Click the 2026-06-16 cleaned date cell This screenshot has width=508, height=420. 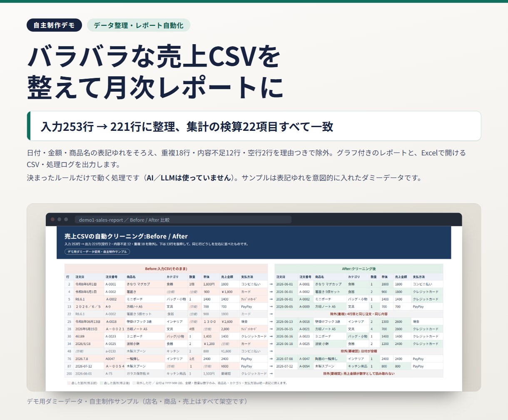pos(286,336)
